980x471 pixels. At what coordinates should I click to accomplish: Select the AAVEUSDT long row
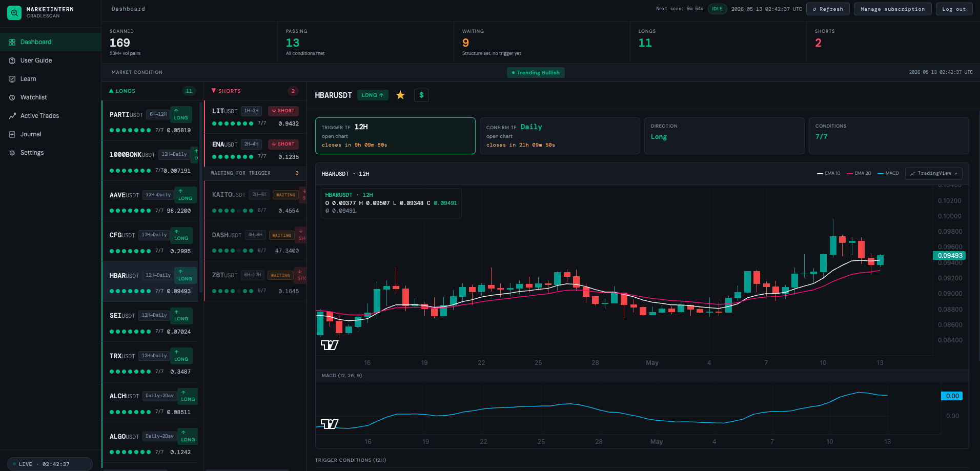pyautogui.click(x=150, y=201)
